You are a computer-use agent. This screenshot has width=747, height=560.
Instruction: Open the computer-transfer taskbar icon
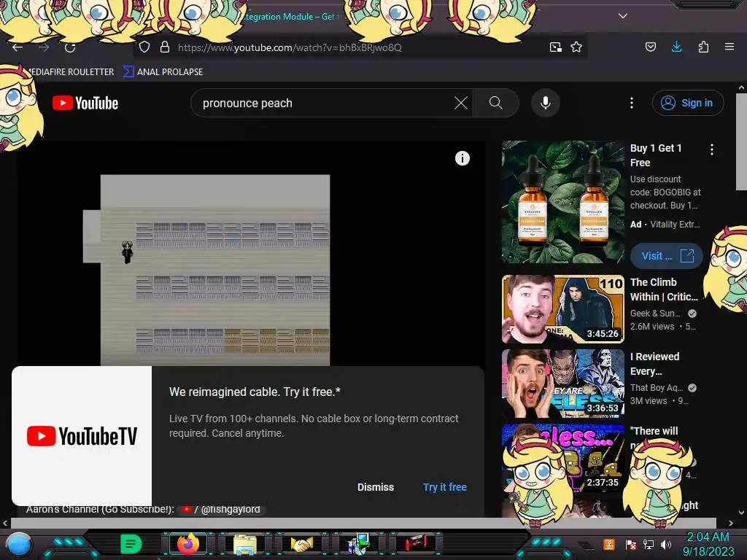pyautogui.click(x=359, y=544)
